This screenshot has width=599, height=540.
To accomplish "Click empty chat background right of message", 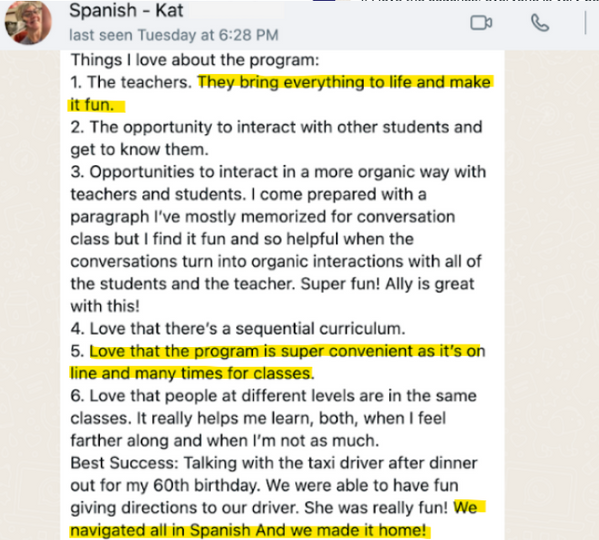I will (551, 267).
